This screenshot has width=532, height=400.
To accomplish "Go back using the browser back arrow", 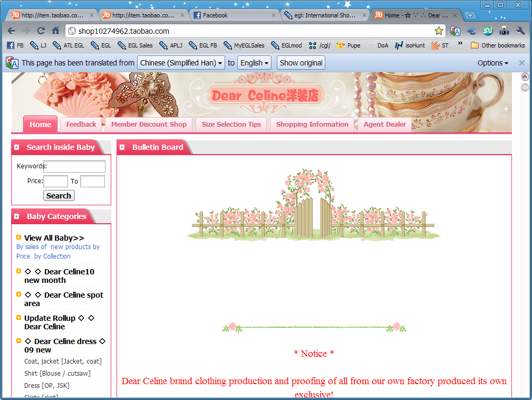I will click(x=11, y=31).
